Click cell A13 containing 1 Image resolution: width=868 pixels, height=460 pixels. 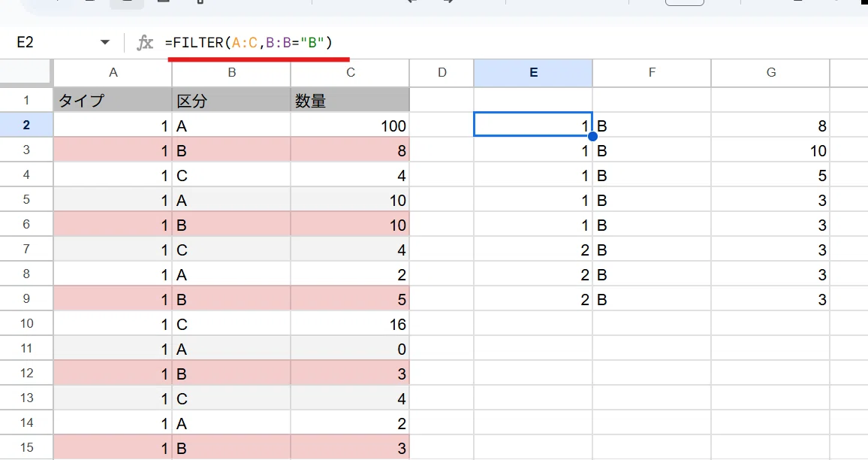pos(113,398)
